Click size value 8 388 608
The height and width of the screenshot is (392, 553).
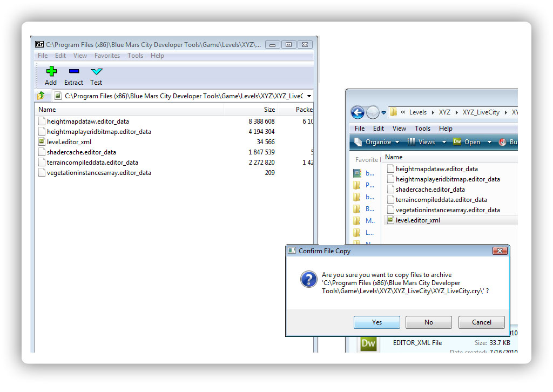[x=261, y=121]
